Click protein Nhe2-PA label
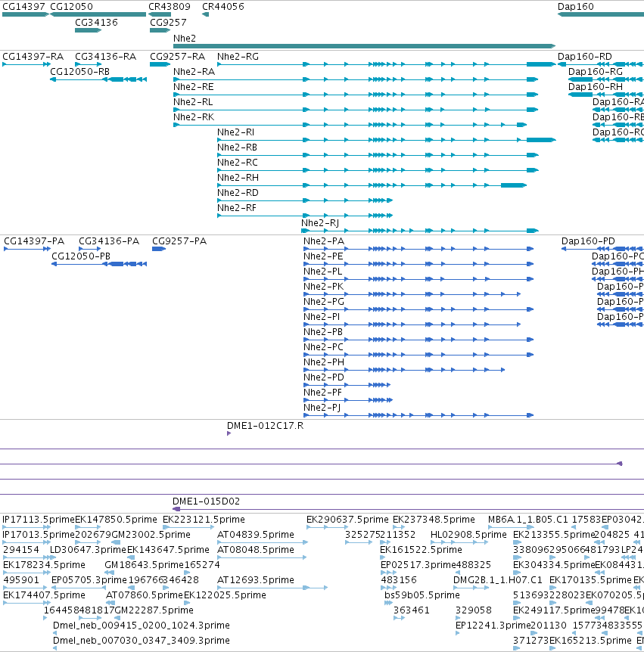The width and height of the screenshot is (644, 652). click(x=324, y=241)
